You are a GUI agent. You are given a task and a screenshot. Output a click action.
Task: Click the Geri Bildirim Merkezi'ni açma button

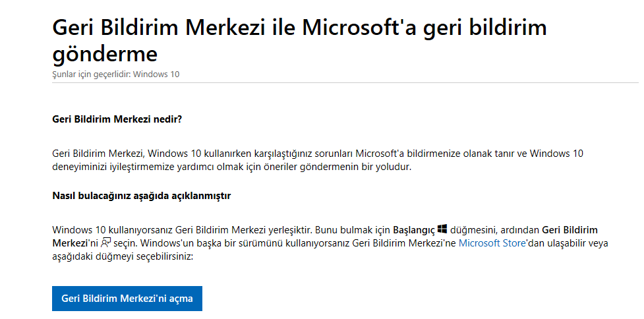click(127, 299)
